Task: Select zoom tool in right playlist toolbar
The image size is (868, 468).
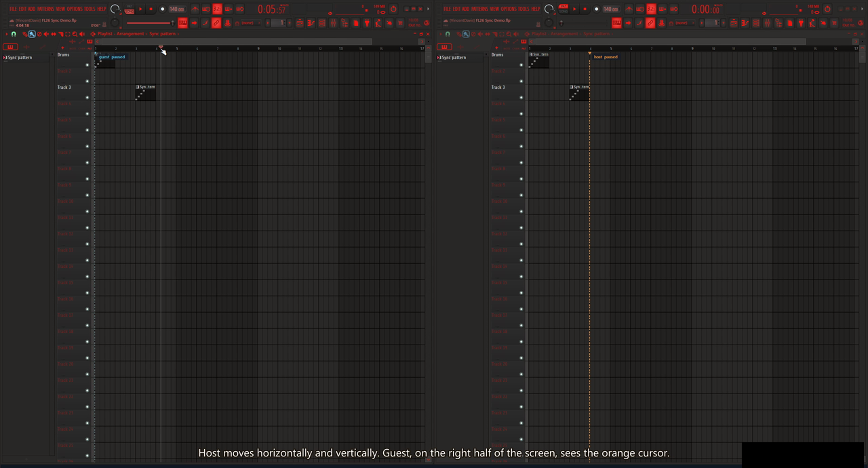Action: (509, 34)
